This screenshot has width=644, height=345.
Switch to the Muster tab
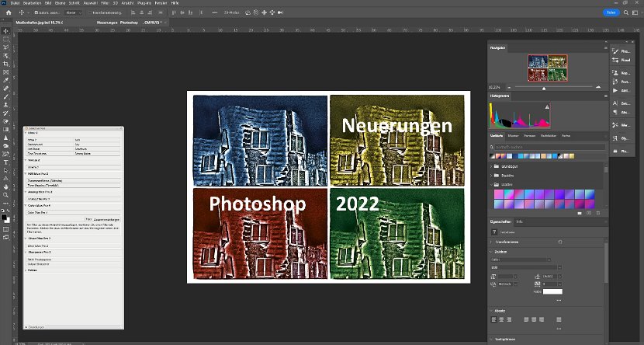pyautogui.click(x=514, y=136)
